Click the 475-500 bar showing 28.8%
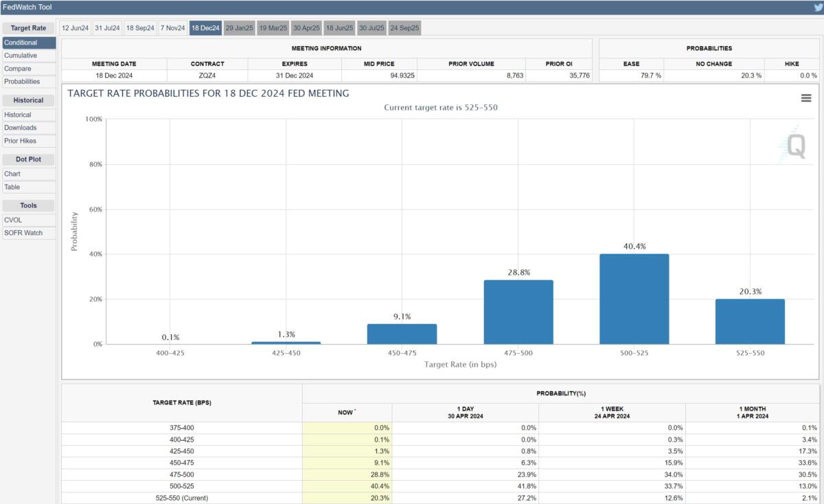Viewport: 824px width, 504px height. pyautogui.click(x=518, y=312)
